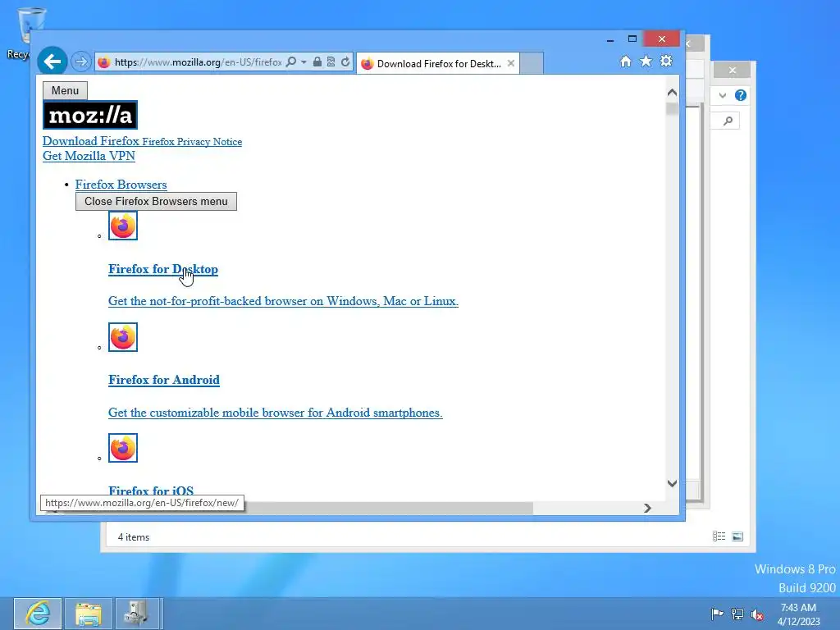The width and height of the screenshot is (840, 630).
Task: Click the vertical scrollbar up arrow
Action: [673, 93]
